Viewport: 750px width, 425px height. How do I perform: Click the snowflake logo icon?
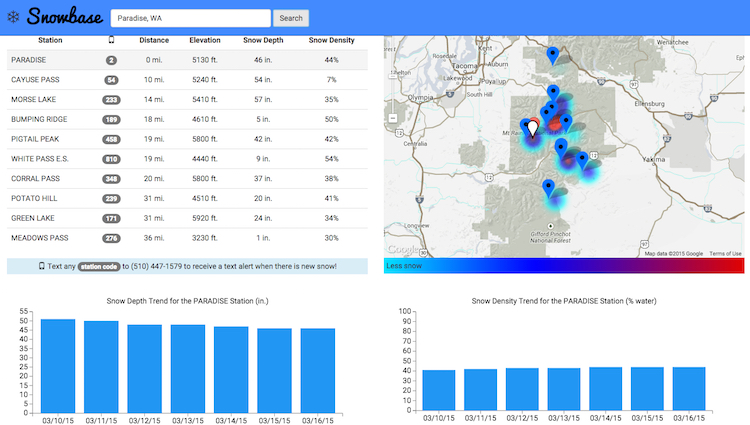14,18
